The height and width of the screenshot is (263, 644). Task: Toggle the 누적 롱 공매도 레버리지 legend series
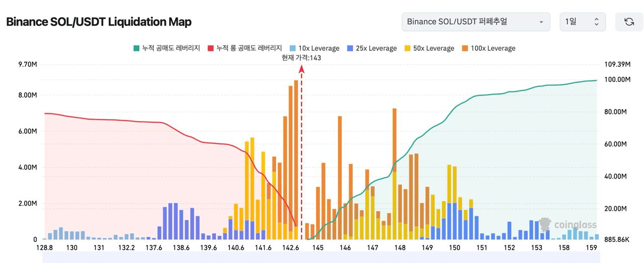click(x=245, y=48)
